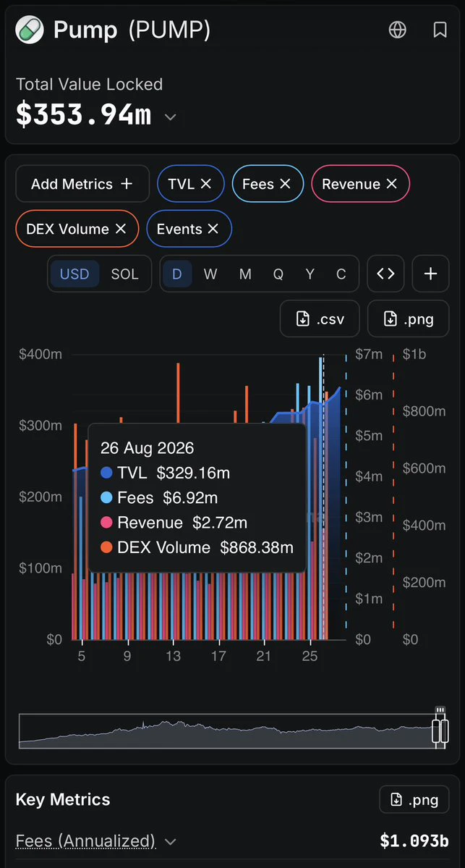Download Key Metrics .png
Viewport: 465px width, 868px height.
[414, 799]
